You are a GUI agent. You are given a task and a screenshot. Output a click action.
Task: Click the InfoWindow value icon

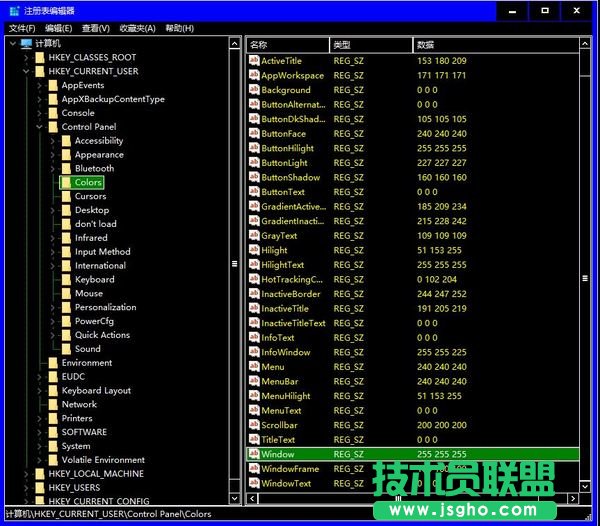coord(254,352)
